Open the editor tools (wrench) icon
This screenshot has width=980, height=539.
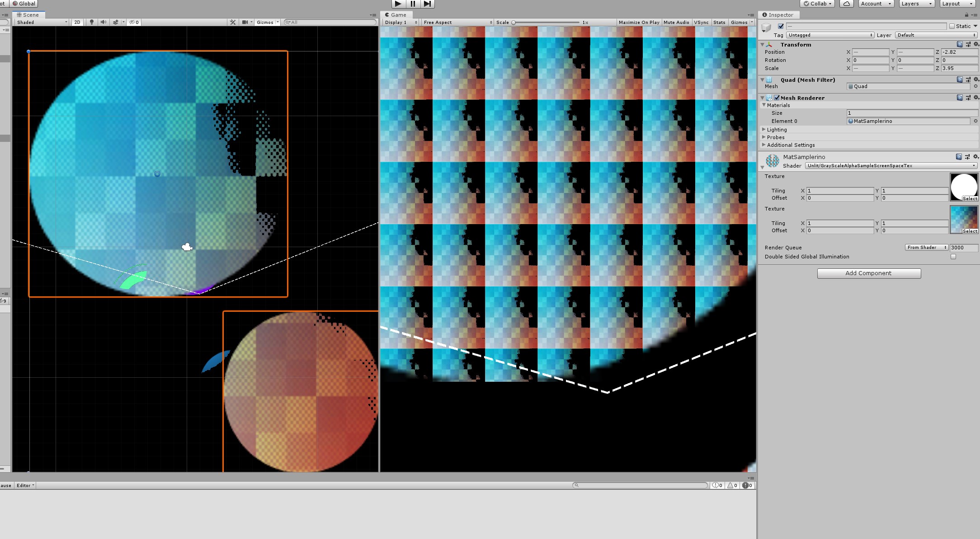tap(233, 22)
